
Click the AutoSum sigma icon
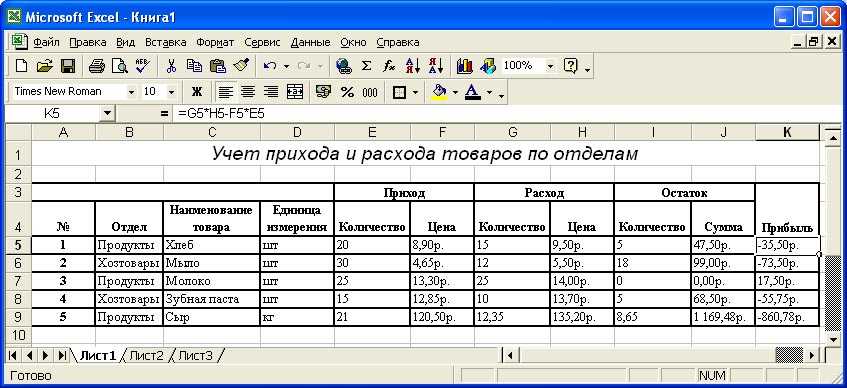(x=366, y=66)
